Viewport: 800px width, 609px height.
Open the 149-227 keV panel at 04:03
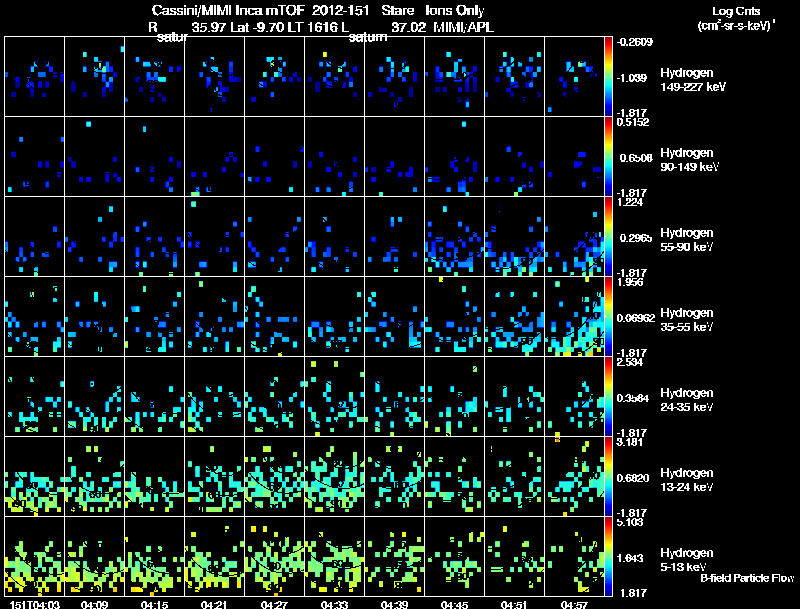click(35, 77)
